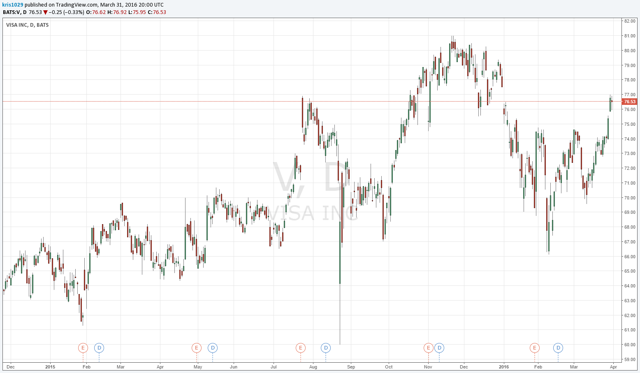Open the kris1029 author link
640x373 pixels.
pyautogui.click(x=13, y=5)
